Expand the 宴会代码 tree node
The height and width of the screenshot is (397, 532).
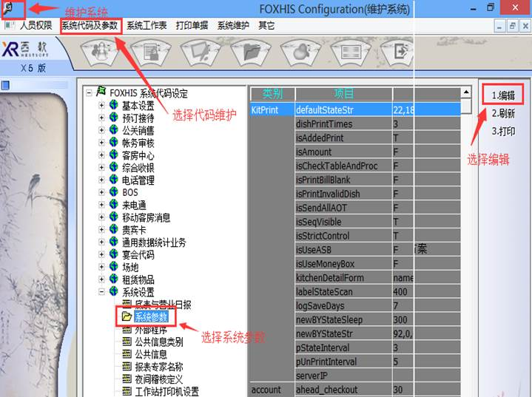(x=101, y=254)
